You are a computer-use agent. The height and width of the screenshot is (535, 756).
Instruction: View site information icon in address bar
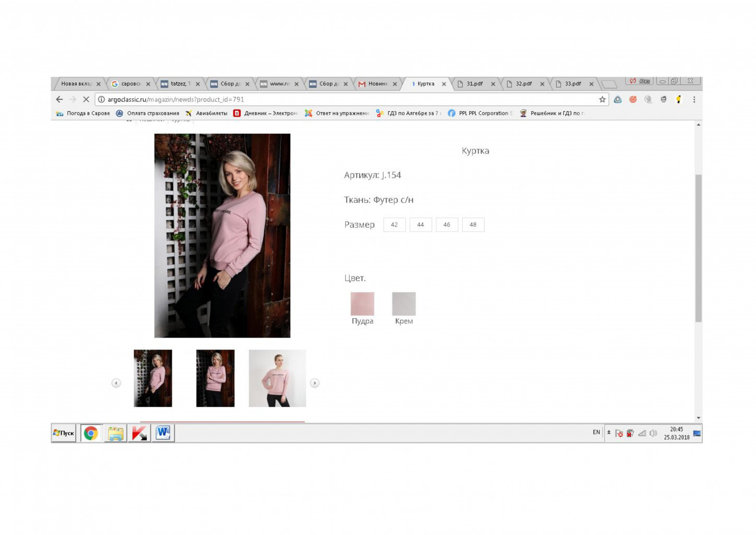101,99
